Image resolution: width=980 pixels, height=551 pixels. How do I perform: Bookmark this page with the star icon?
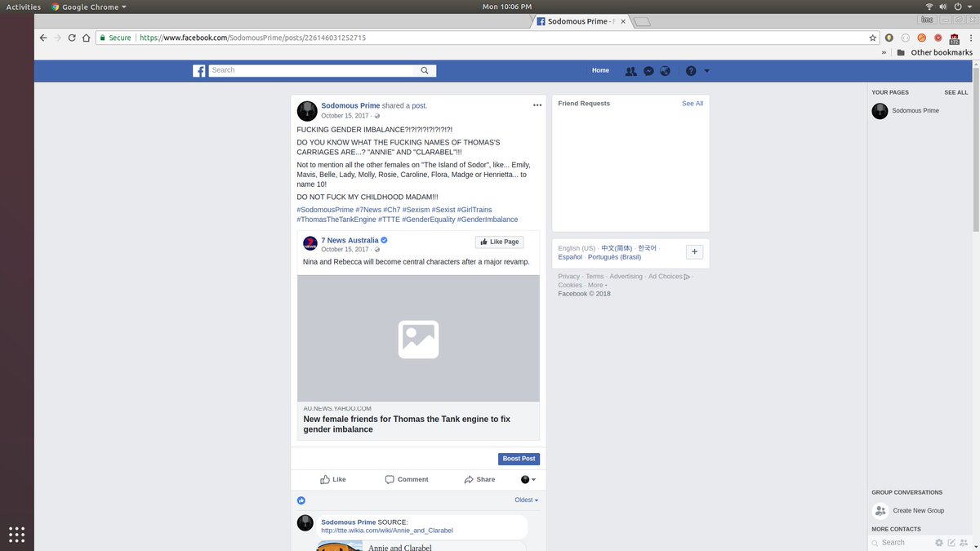point(873,38)
